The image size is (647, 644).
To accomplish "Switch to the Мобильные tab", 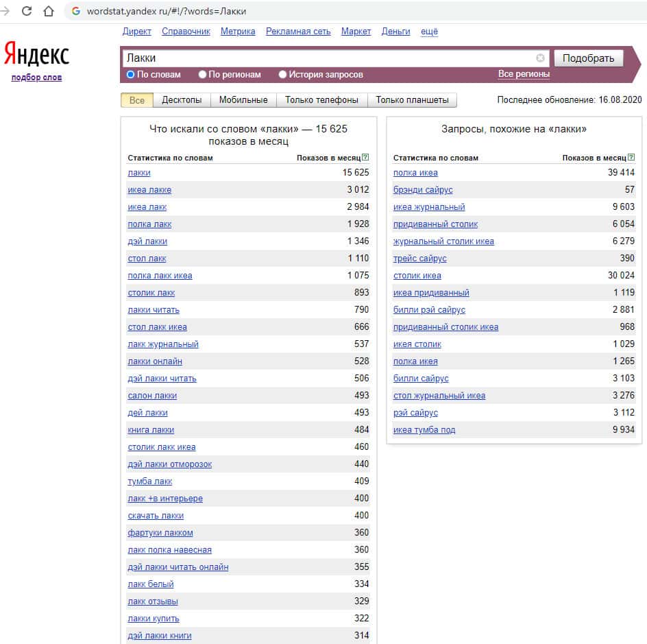I will click(x=243, y=100).
